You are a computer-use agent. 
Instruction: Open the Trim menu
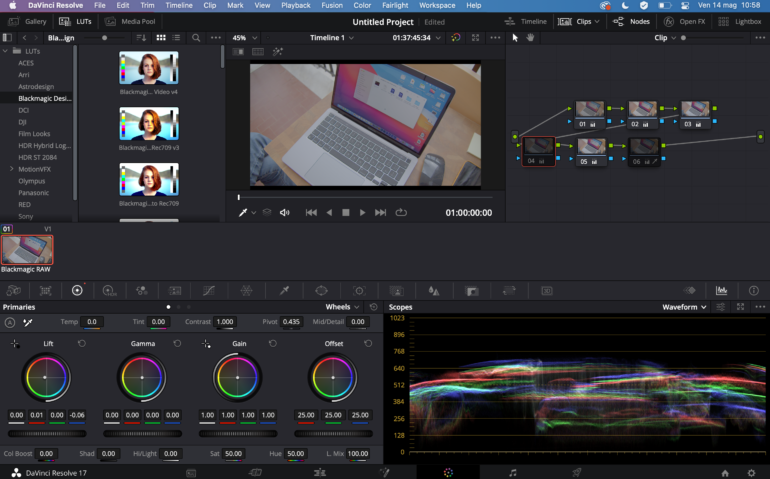pos(147,5)
